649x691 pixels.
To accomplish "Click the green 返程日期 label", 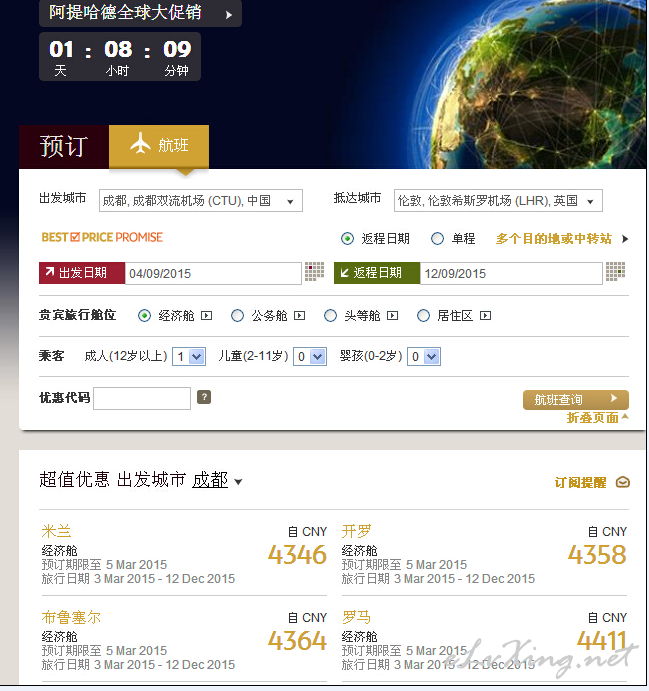I will coord(377,273).
